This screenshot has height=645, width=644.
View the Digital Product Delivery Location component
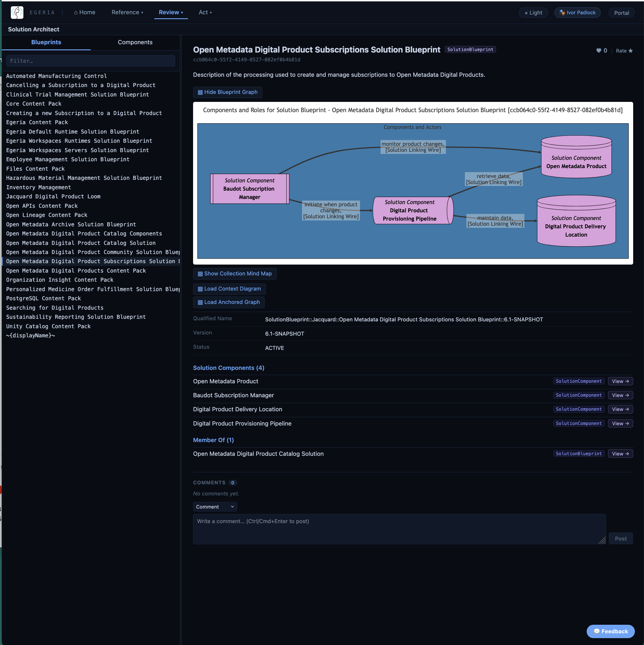(x=620, y=409)
